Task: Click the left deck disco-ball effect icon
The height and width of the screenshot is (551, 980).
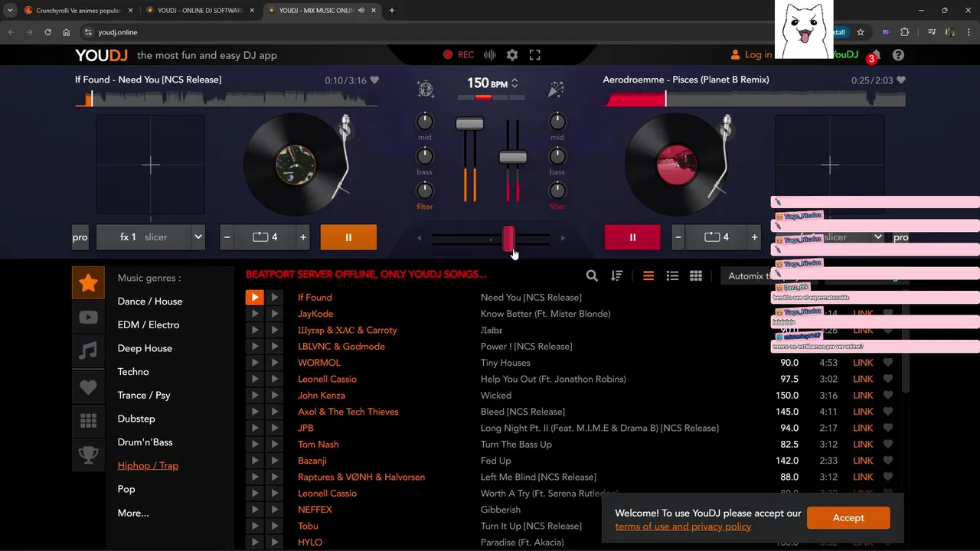Action: [426, 89]
